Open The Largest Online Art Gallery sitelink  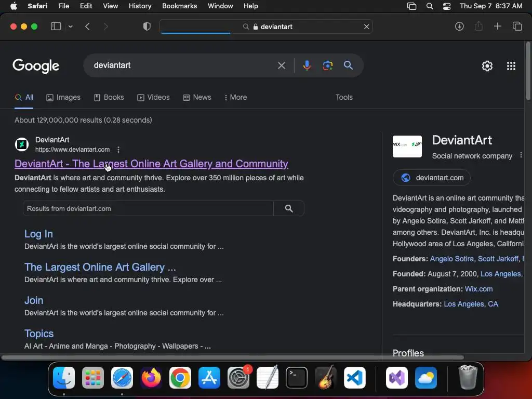pyautogui.click(x=100, y=267)
